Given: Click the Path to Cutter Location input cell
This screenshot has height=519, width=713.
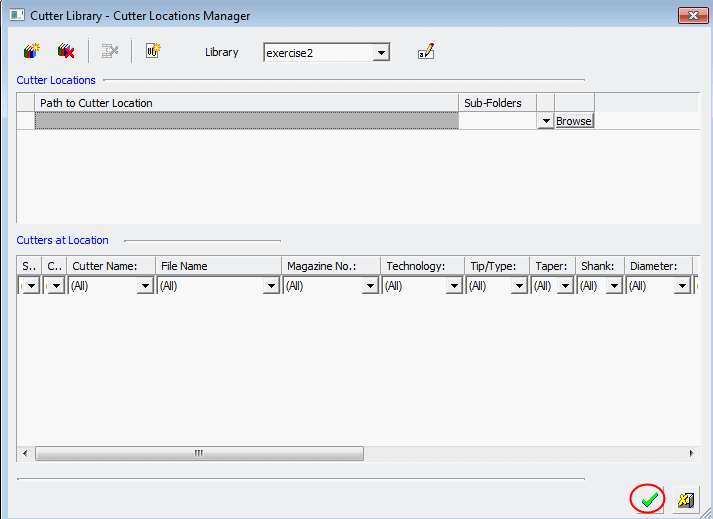Looking at the screenshot, I should (246, 121).
